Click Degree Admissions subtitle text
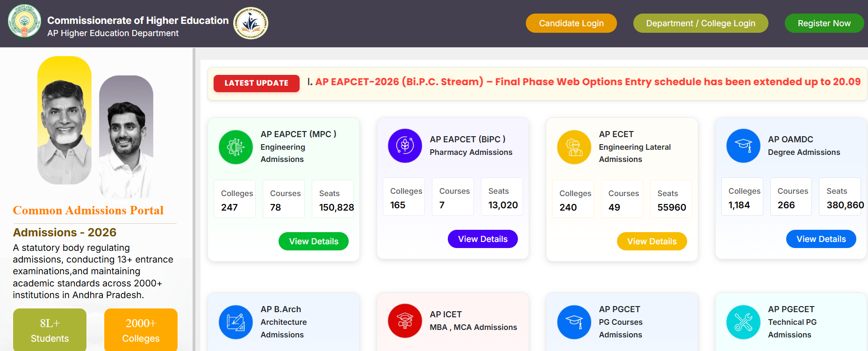Screen dimensions: 868x351 804,153
